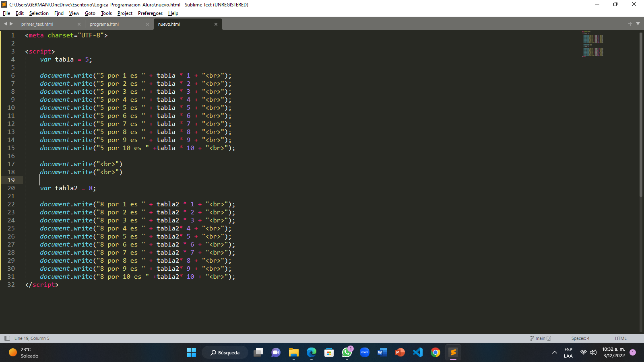Screen dimensions: 644x362
Task: Open the Preferences menu
Action: (x=150, y=13)
